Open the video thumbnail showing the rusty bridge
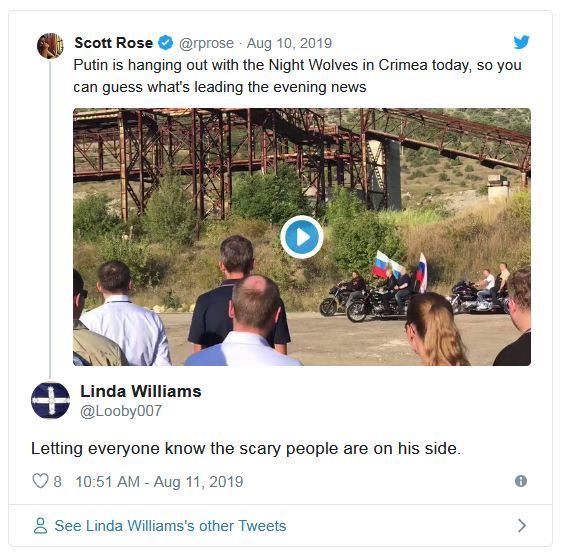 (x=302, y=237)
